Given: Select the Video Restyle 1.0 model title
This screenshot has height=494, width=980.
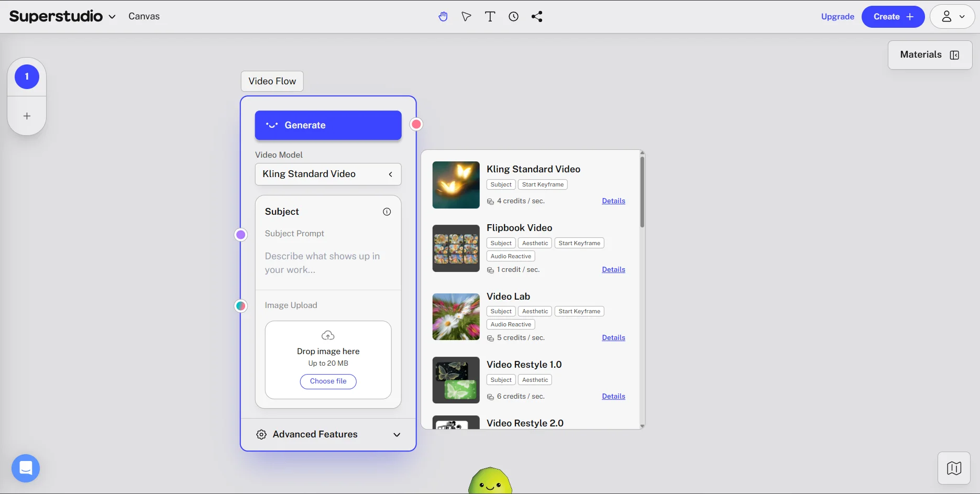Looking at the screenshot, I should [x=524, y=365].
